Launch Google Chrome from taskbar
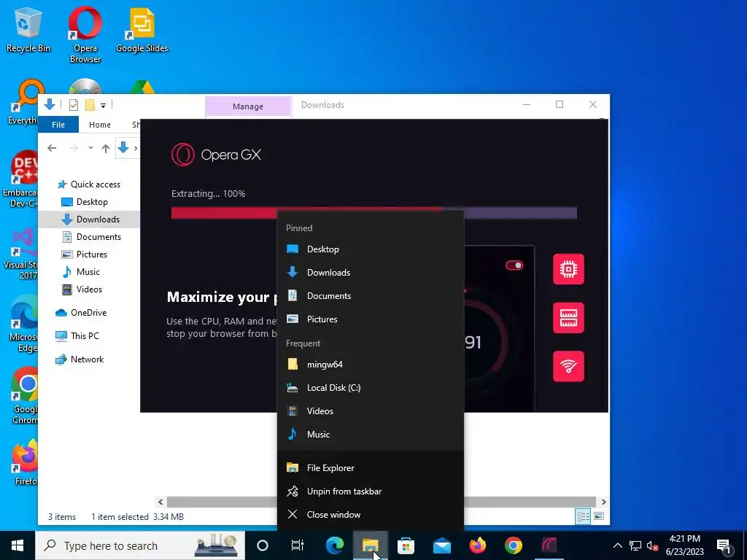Image resolution: width=747 pixels, height=560 pixels. 513,545
